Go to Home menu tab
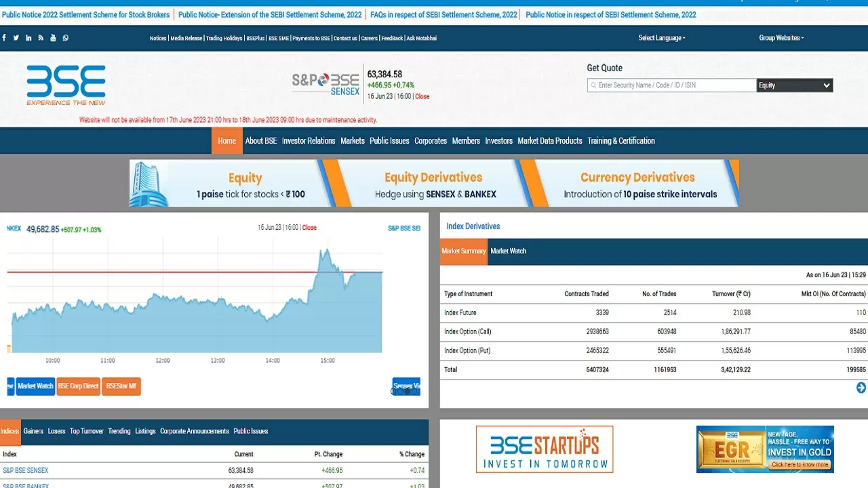Viewport: 868px width, 488px height. click(x=227, y=141)
